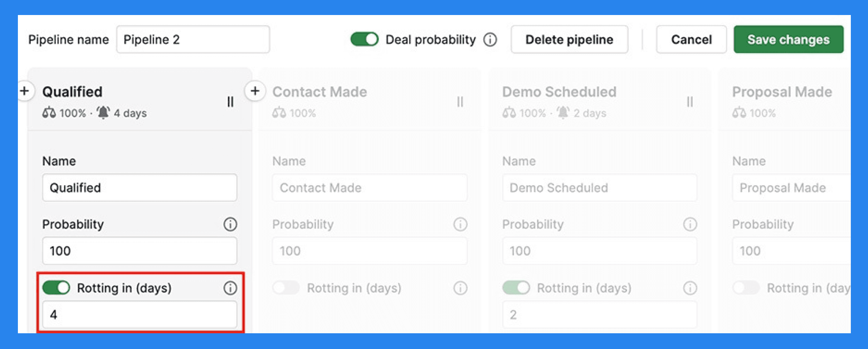
Task: Toggle Rotting in days for Demo Scheduled
Action: click(516, 288)
